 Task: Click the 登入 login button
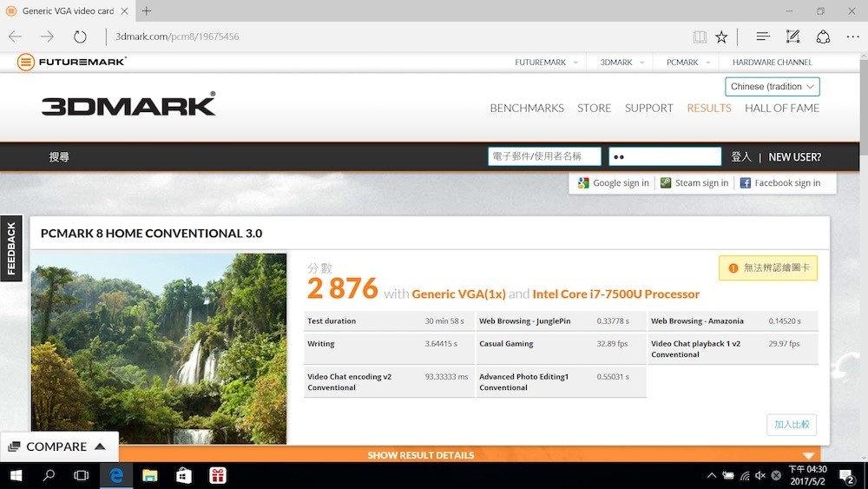[741, 157]
